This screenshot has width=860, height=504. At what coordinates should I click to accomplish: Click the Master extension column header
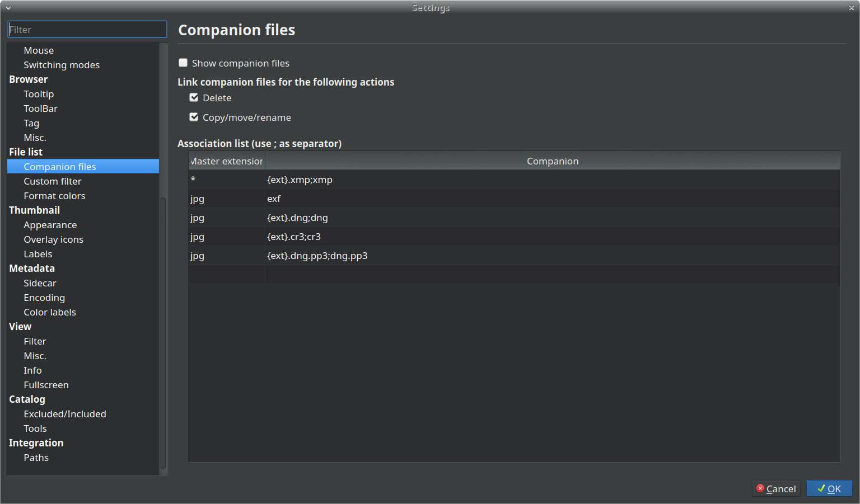click(x=227, y=161)
